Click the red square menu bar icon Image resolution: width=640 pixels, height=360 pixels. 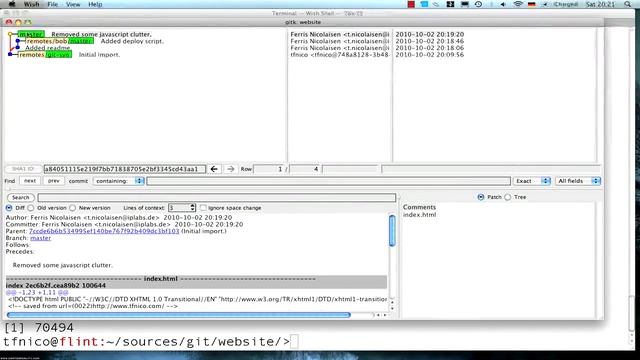[x=411, y=4]
